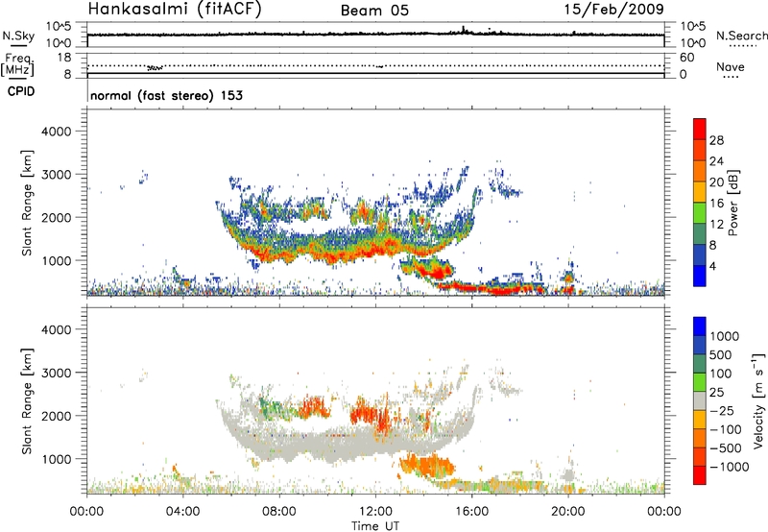
Task: Click the '16:00' time axis label
Action: [x=471, y=512]
